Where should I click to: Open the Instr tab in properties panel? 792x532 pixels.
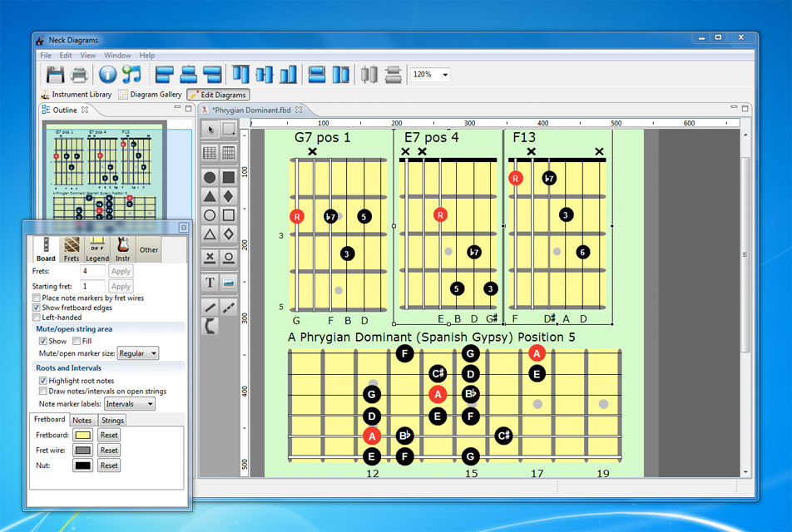click(123, 249)
